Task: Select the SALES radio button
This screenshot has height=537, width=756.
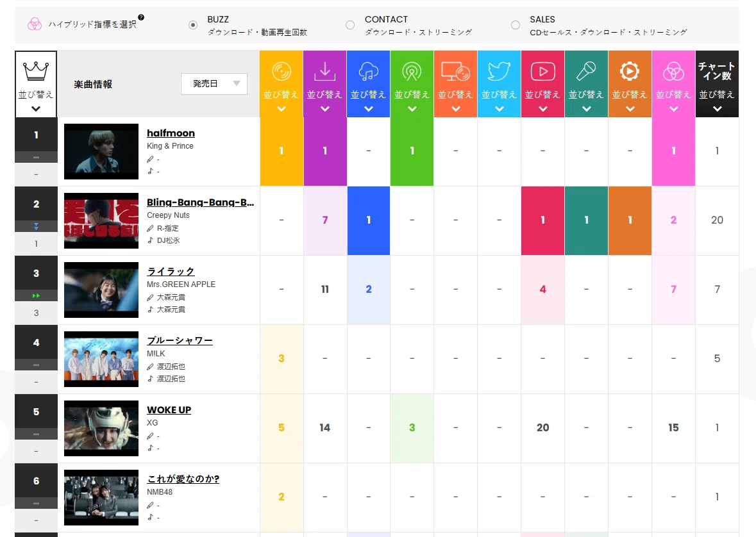Action: (516, 25)
